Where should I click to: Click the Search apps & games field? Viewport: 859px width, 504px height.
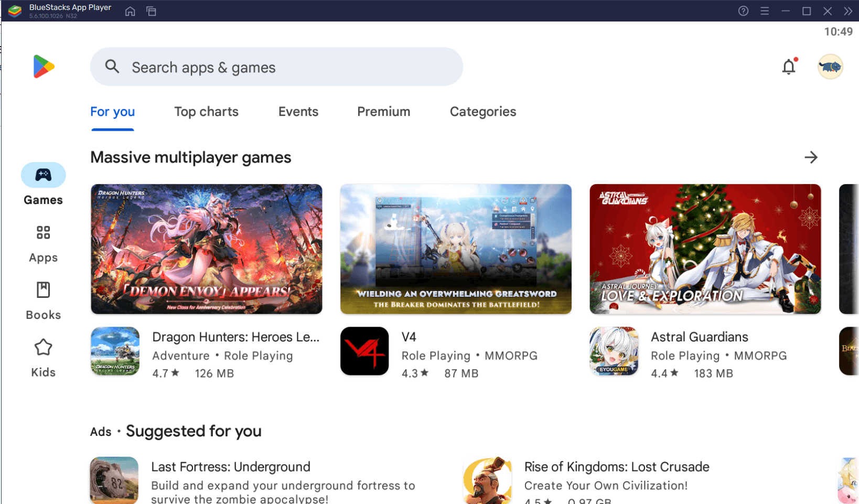pyautogui.click(x=276, y=67)
